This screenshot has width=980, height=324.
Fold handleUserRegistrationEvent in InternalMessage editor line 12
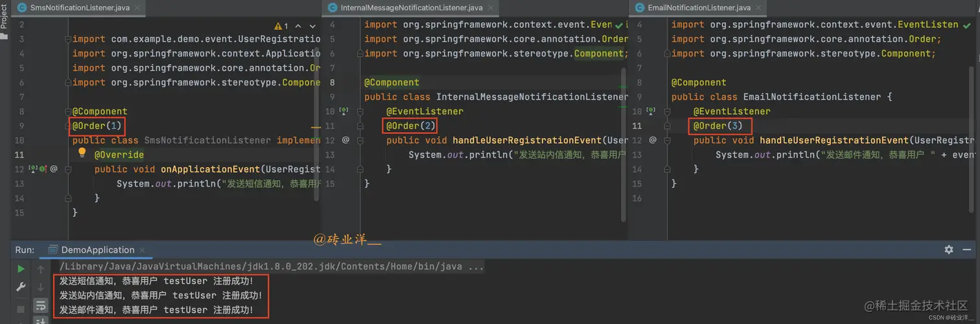click(x=360, y=140)
